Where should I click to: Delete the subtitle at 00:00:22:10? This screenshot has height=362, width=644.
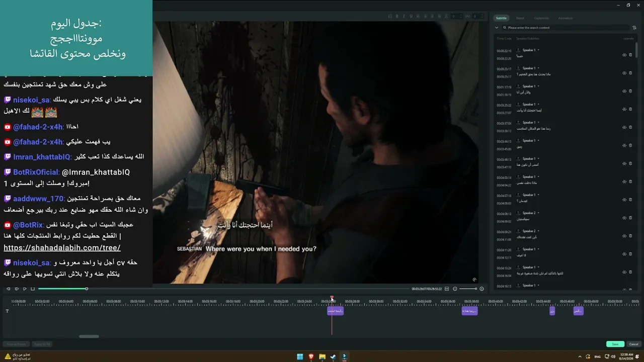(630, 55)
